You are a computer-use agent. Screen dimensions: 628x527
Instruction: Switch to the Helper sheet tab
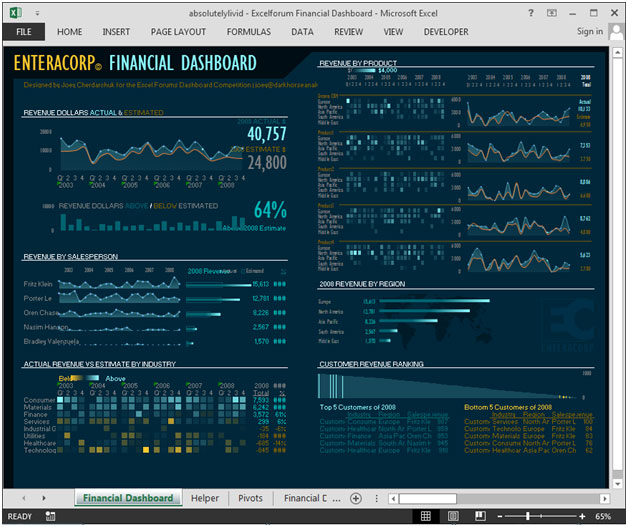click(x=205, y=498)
